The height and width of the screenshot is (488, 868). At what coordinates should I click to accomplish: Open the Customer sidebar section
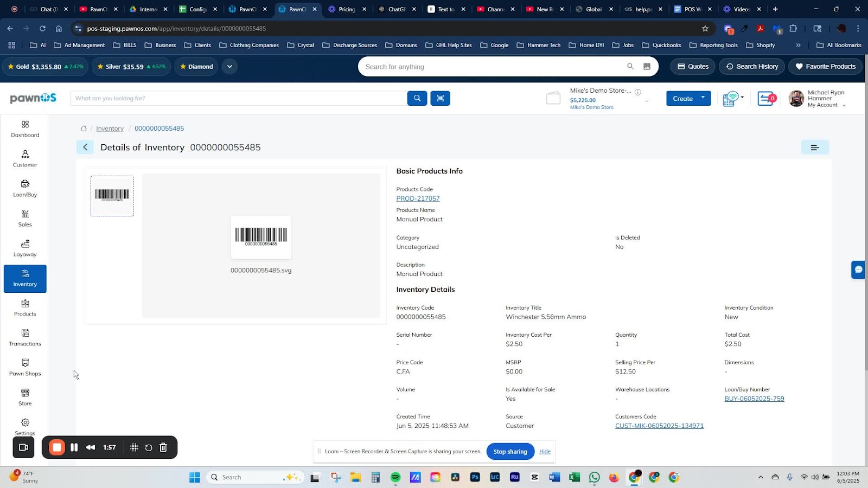coord(25,159)
